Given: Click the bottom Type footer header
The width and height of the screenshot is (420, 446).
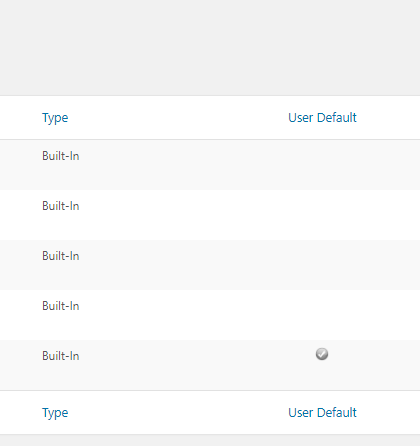Looking at the screenshot, I should [55, 413].
